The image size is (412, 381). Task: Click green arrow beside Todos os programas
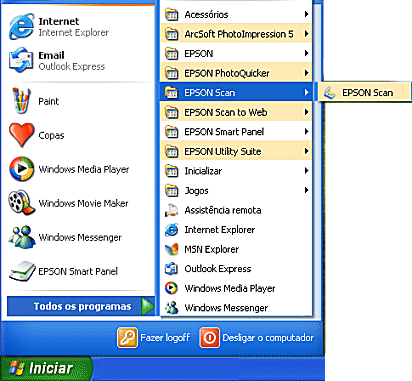(x=147, y=306)
